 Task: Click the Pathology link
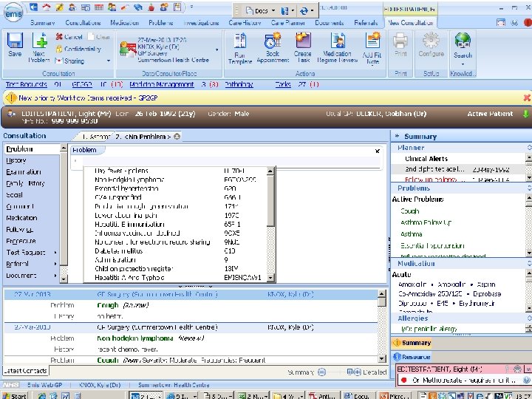tap(239, 84)
